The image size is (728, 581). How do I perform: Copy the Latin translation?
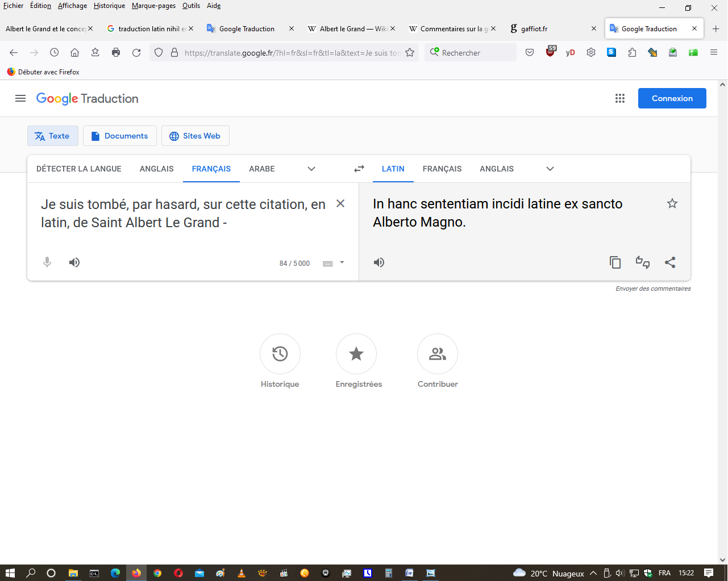[615, 262]
